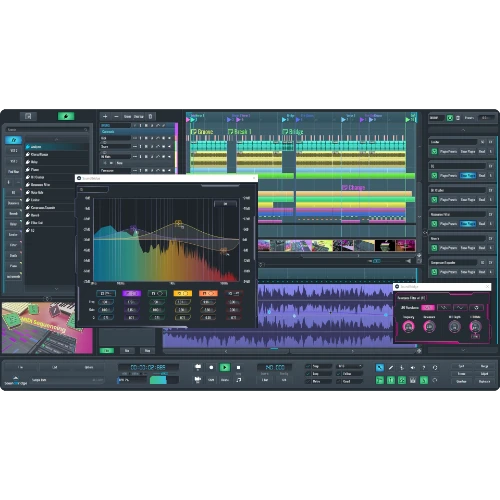Delete using the trash icon in track toolbar
Image resolution: width=500 pixels, height=500 pixels.
tap(150, 116)
